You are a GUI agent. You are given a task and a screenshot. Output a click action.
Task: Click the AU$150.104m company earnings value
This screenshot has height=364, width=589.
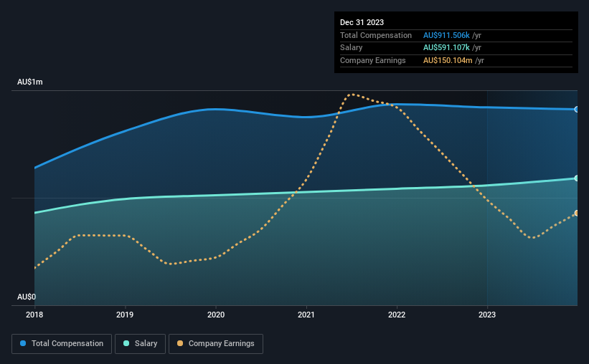[x=448, y=60]
